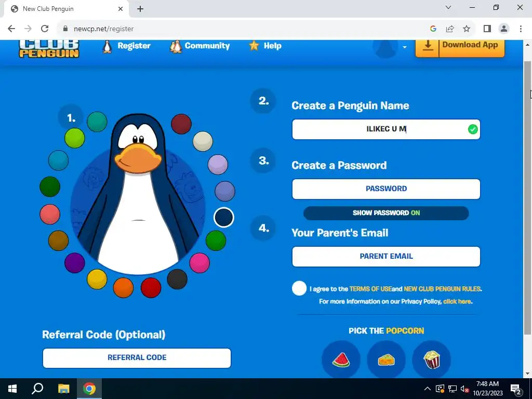Choose the maroon penguin color
Image resolution: width=532 pixels, height=399 pixels.
pyautogui.click(x=181, y=124)
